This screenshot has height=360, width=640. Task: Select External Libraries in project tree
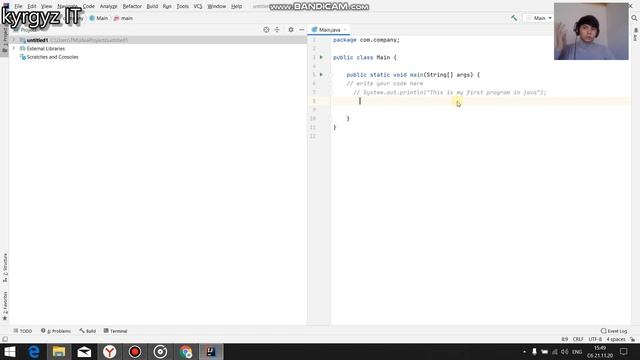pyautogui.click(x=45, y=49)
